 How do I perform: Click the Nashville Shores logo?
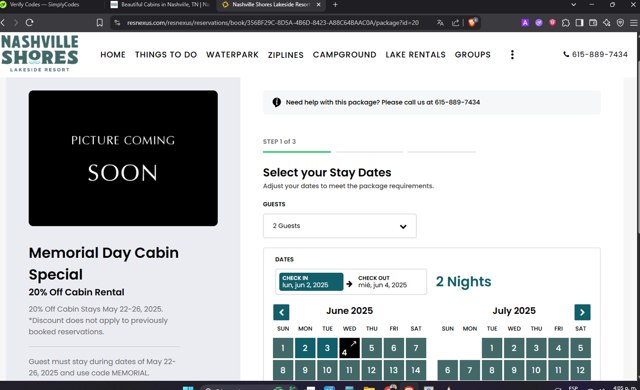40,53
